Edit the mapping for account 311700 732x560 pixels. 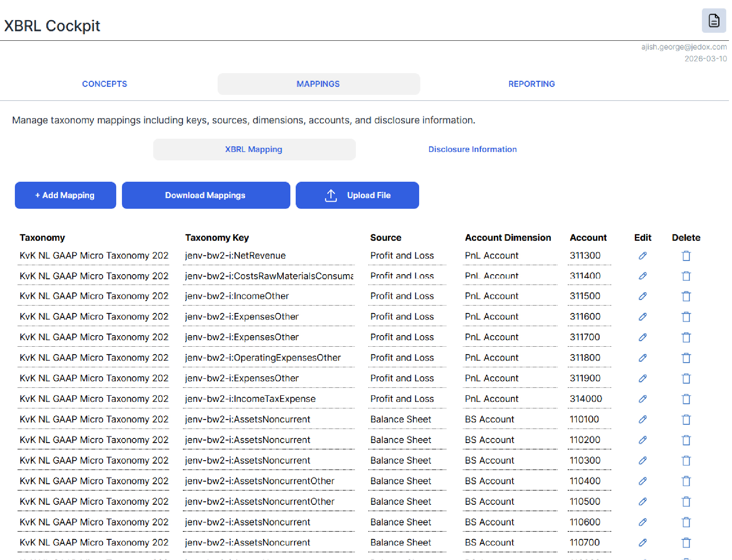[642, 337]
